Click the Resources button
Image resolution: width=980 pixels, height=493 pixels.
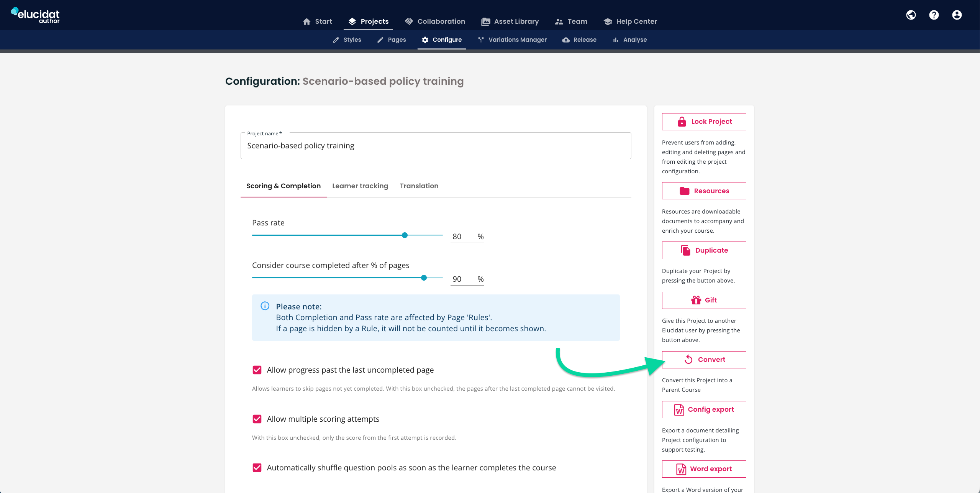coord(704,191)
